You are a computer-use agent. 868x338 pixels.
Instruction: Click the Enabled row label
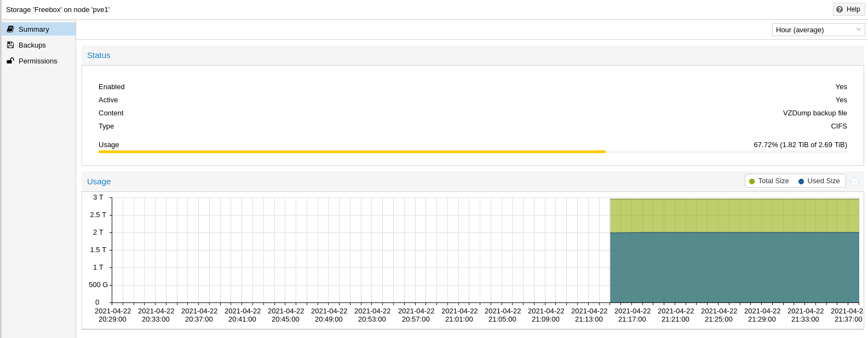(112, 86)
